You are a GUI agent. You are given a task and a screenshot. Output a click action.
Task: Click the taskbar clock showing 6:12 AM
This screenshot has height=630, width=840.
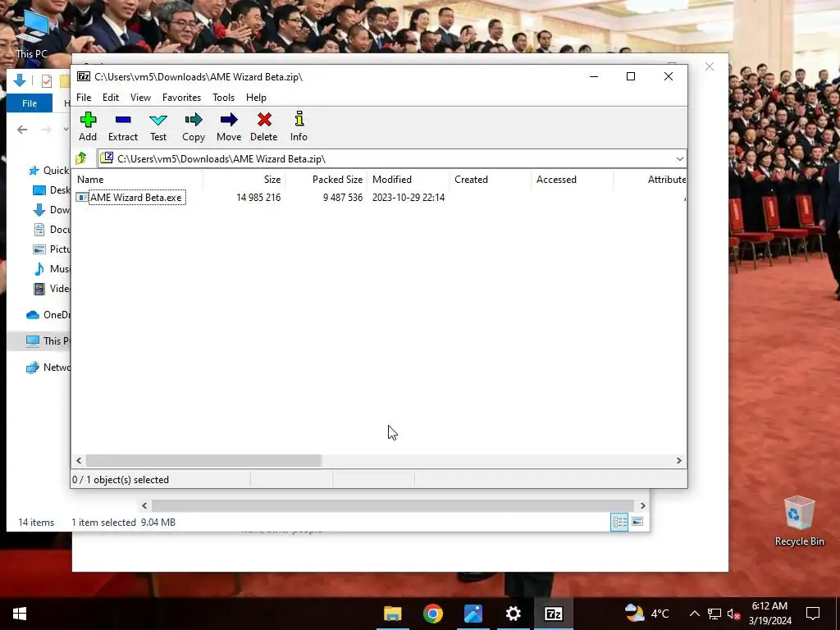coord(769,614)
